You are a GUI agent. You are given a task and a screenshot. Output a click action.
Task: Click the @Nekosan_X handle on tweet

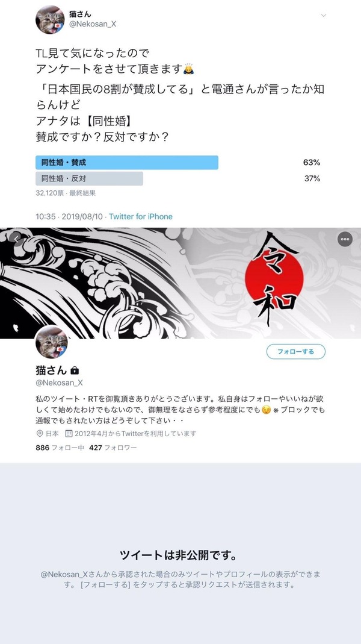click(93, 24)
